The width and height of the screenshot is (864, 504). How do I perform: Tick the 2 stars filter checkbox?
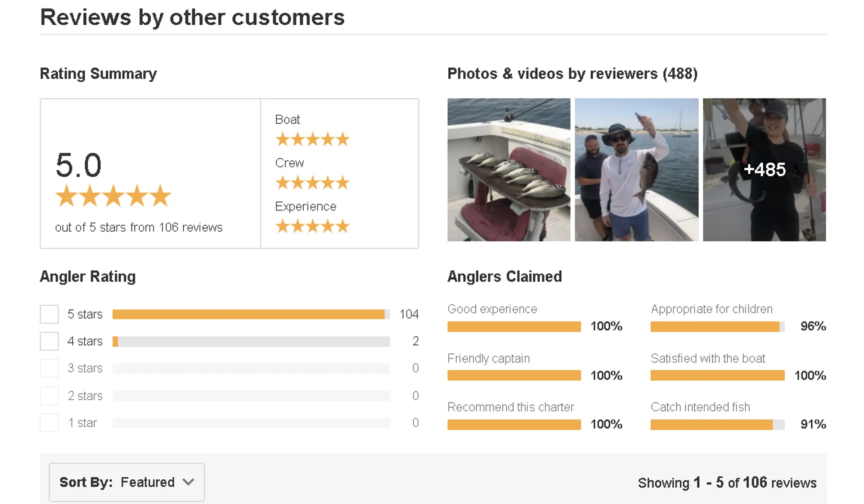[49, 396]
